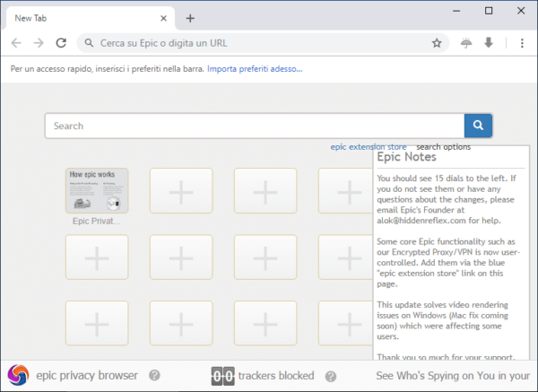Click epic privacy browser footer text
The image size is (538, 392).
coord(87,376)
